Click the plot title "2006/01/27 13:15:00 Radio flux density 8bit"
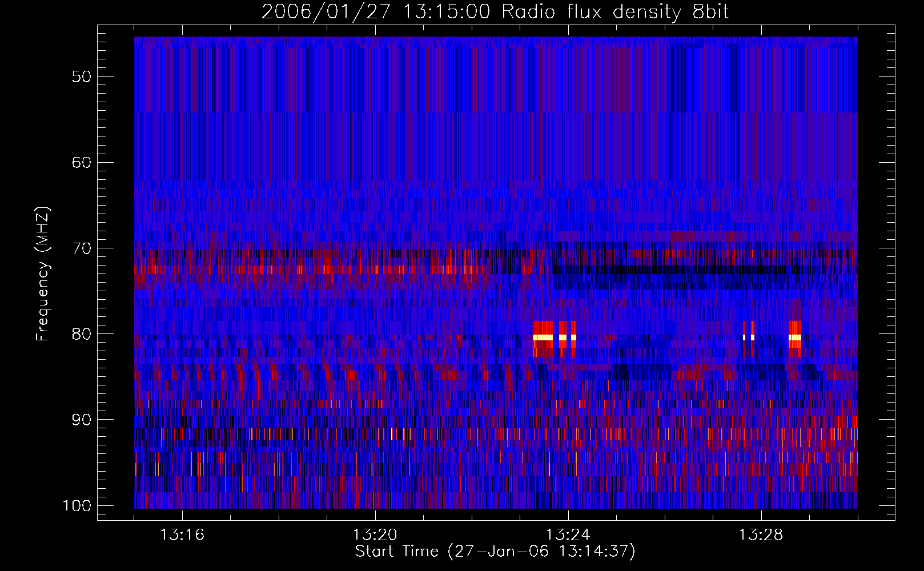The height and width of the screenshot is (571, 924). 495,12
